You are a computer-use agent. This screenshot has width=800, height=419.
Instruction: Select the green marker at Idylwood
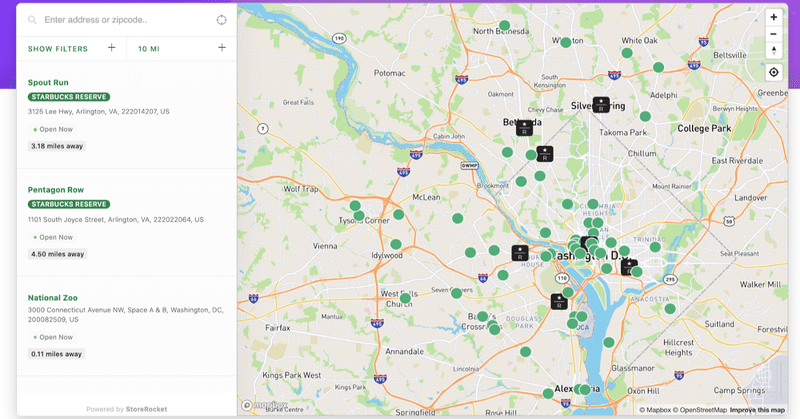396,244
